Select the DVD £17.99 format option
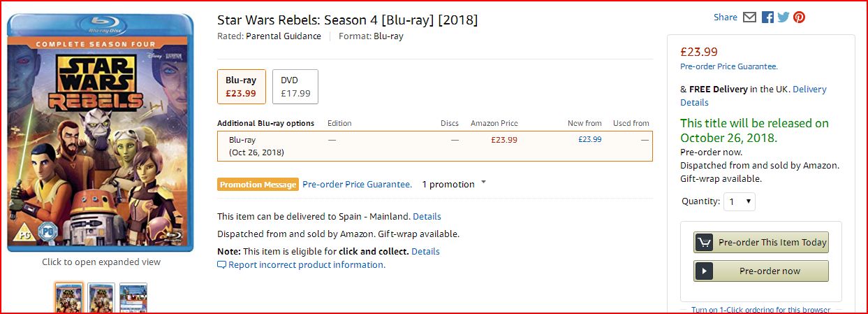The height and width of the screenshot is (314, 868). pyautogui.click(x=295, y=87)
